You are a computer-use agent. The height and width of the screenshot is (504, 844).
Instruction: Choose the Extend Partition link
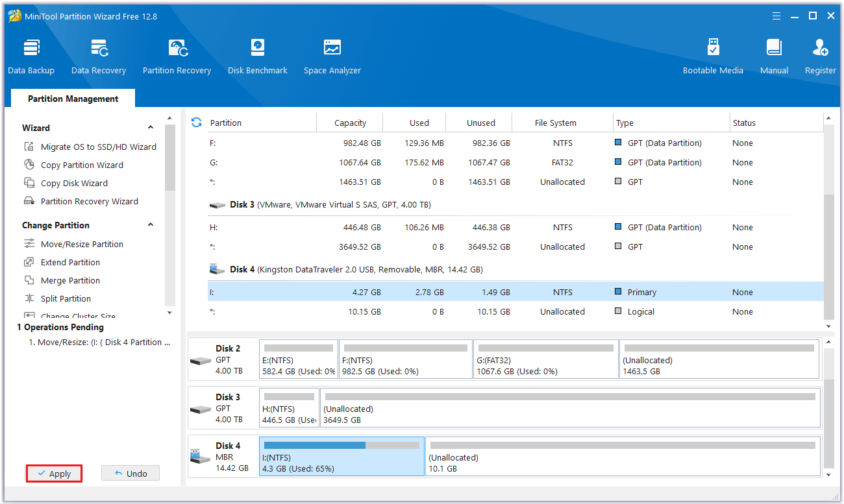click(x=70, y=262)
